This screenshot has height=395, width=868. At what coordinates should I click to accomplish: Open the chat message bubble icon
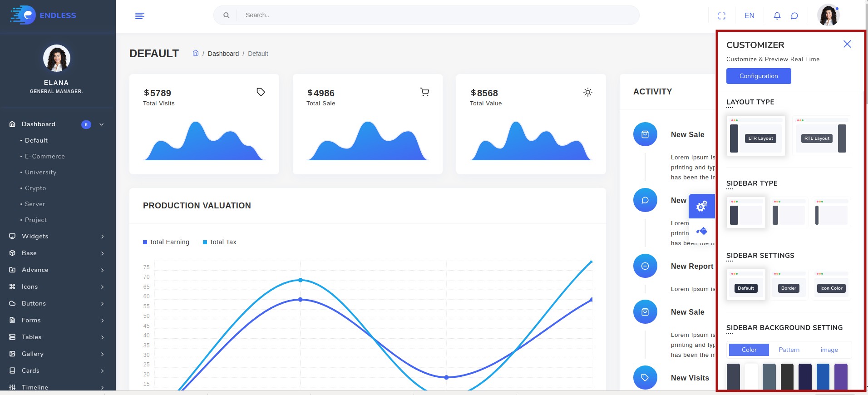click(x=794, y=16)
